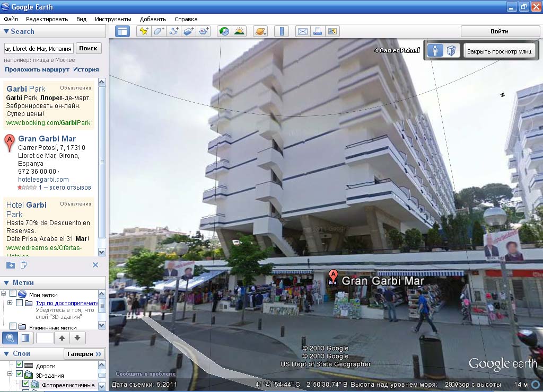Click the Слои panel scrollbar thumb
The height and width of the screenshot is (392, 543).
click(x=102, y=375)
